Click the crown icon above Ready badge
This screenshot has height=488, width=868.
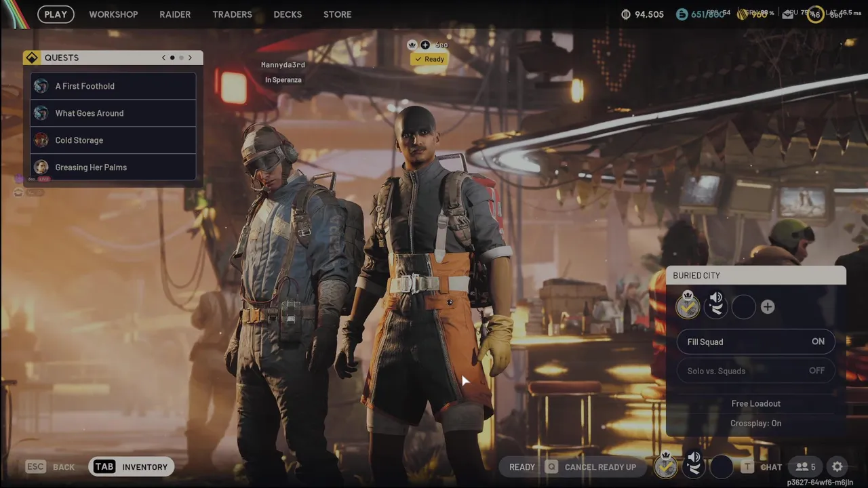tap(412, 45)
